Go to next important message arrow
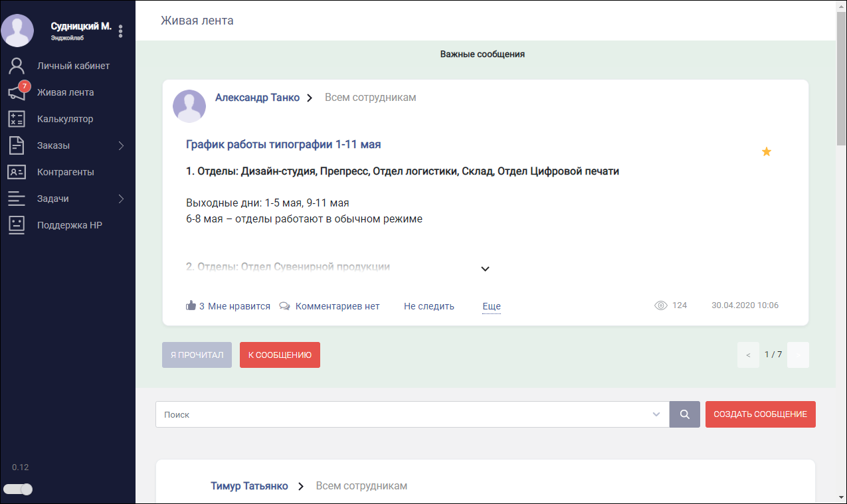This screenshot has width=847, height=504. [x=798, y=355]
